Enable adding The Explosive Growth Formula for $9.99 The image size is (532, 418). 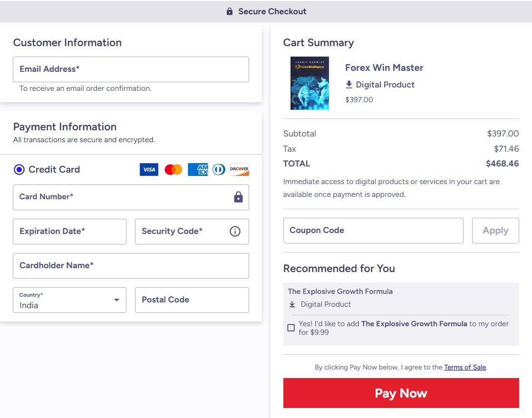coord(291,328)
